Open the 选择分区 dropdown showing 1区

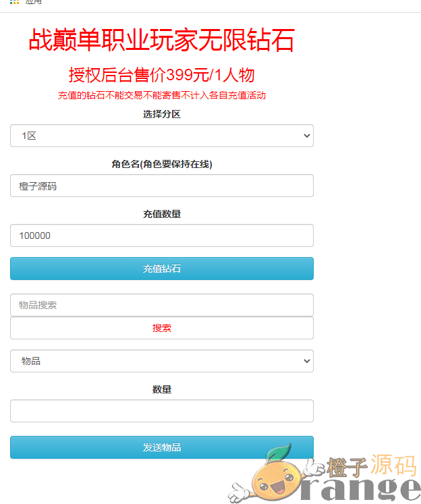coord(162,136)
